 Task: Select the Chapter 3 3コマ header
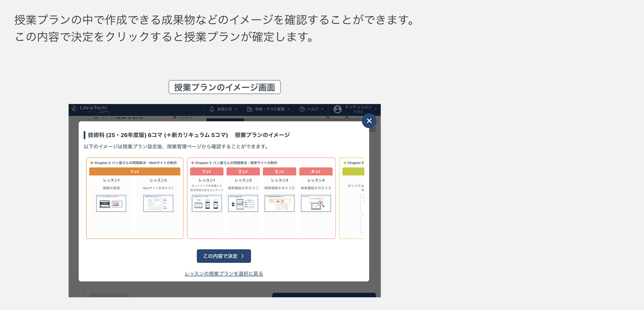click(x=280, y=172)
